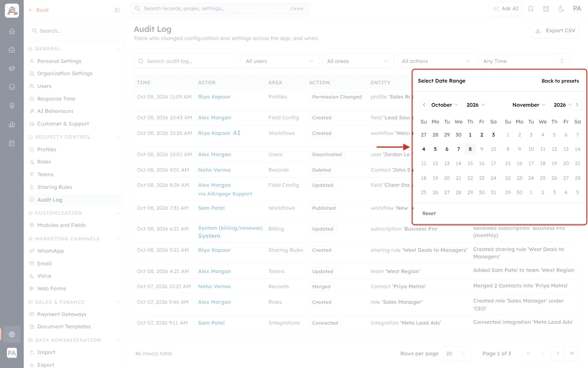Focus the Search audit log field
Screen dimensions: 588x368
186,61
